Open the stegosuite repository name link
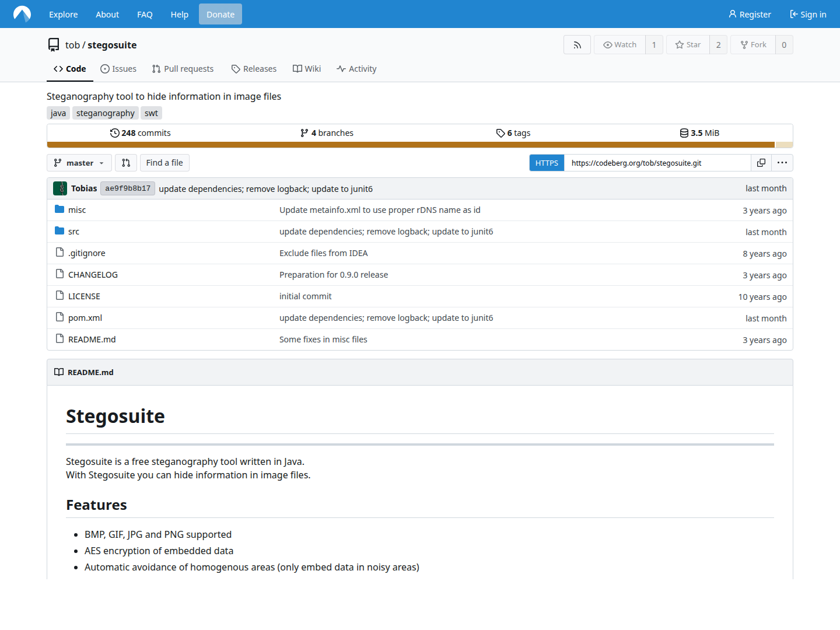 [112, 45]
